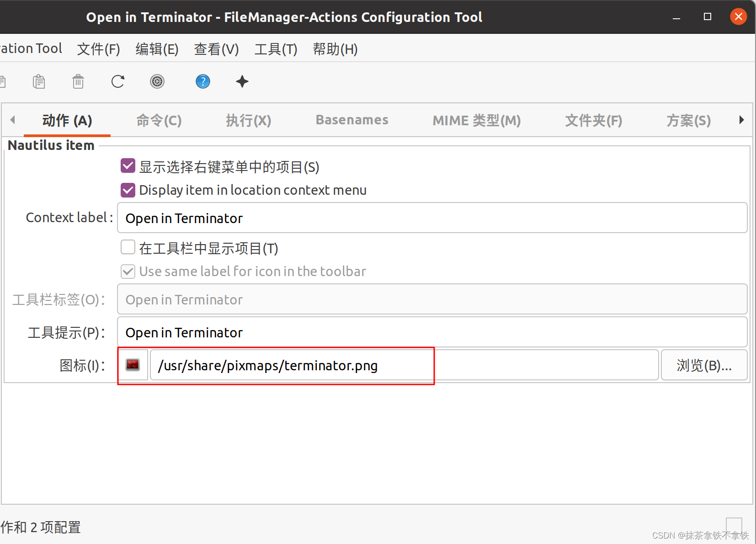This screenshot has height=544, width=756.
Task: Click the four-point star toolbar icon
Action: tap(242, 82)
